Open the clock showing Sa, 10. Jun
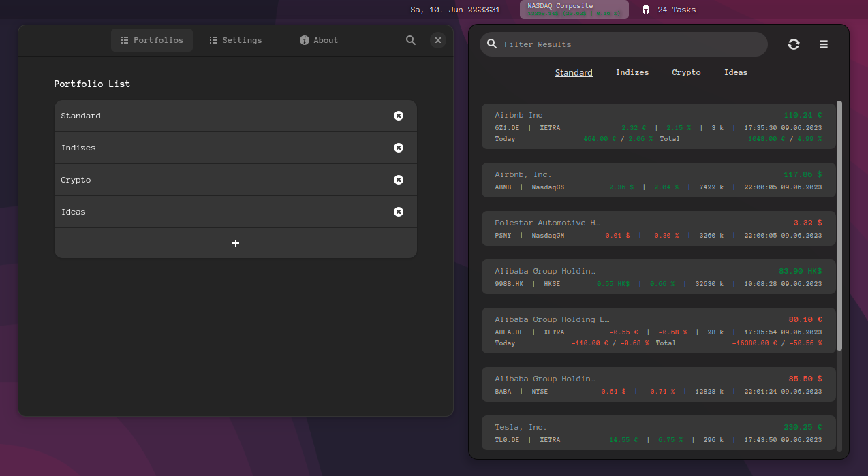 pyautogui.click(x=455, y=10)
